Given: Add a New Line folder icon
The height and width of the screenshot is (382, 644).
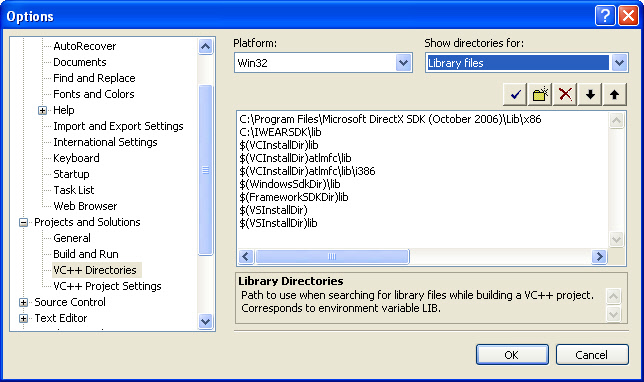Looking at the screenshot, I should point(540,95).
